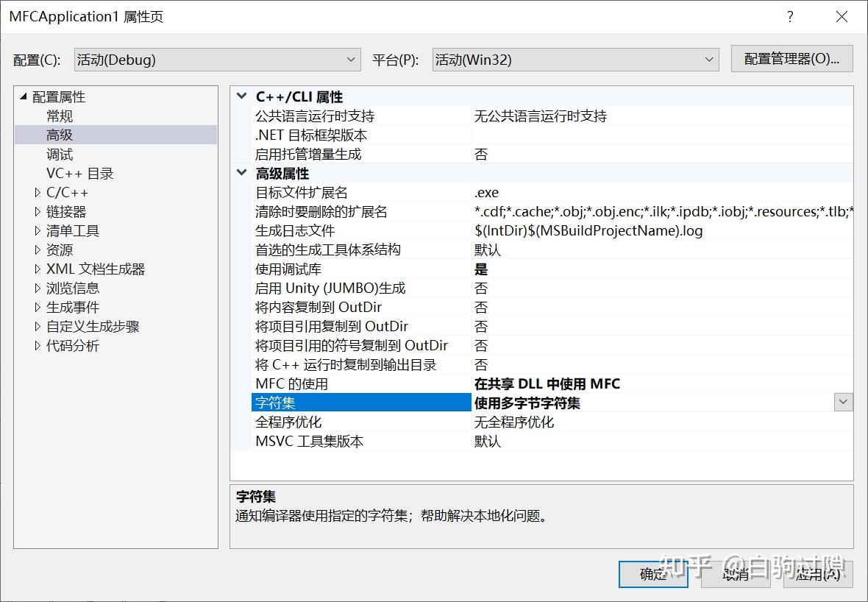Select the 链接器 tree item label

coord(66,211)
